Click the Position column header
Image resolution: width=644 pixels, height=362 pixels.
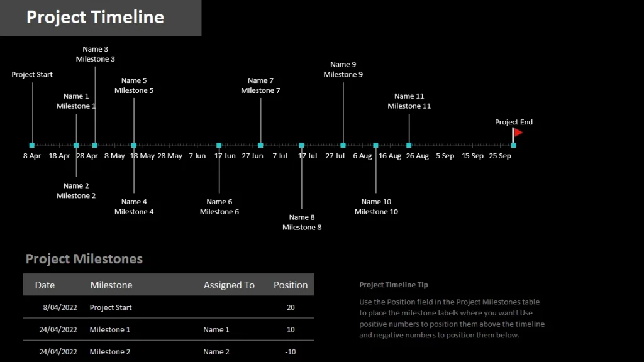coord(291,285)
